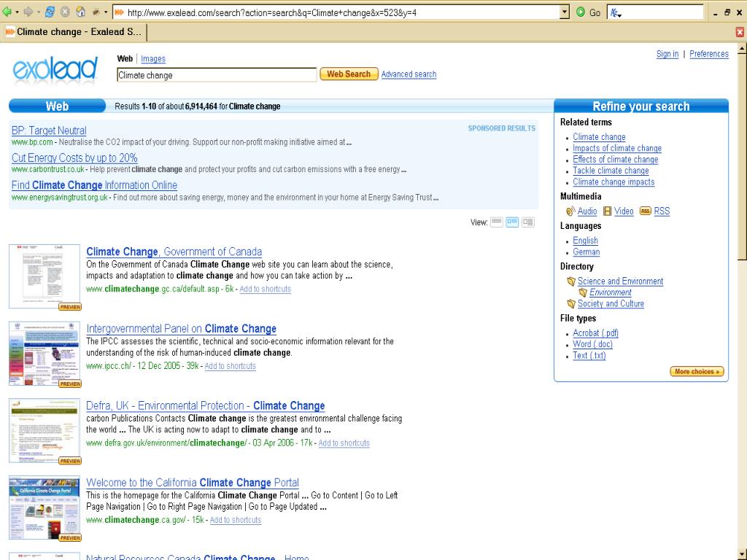The height and width of the screenshot is (560, 747).
Task: Reload the page with refresh icon
Action: pyautogui.click(x=50, y=12)
